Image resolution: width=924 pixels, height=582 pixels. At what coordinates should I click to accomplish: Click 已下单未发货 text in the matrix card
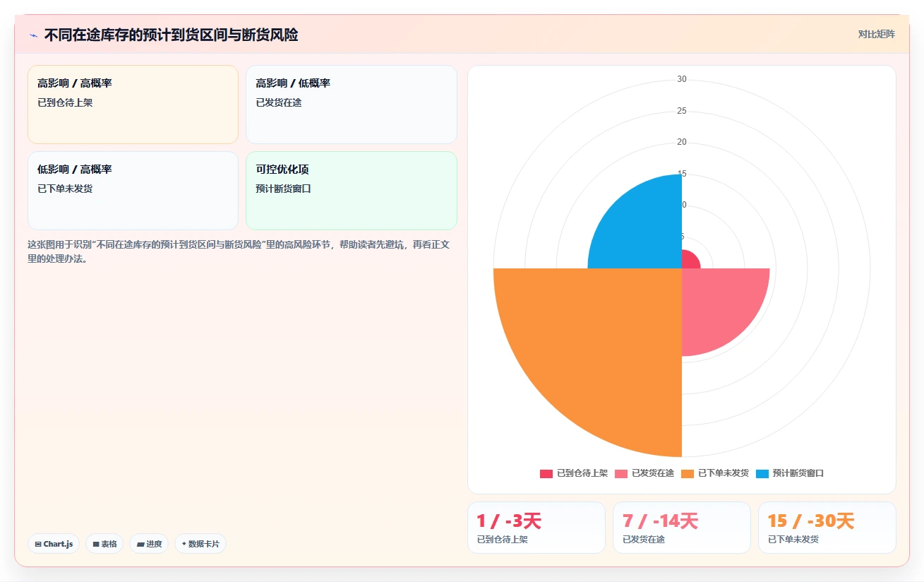coord(65,189)
